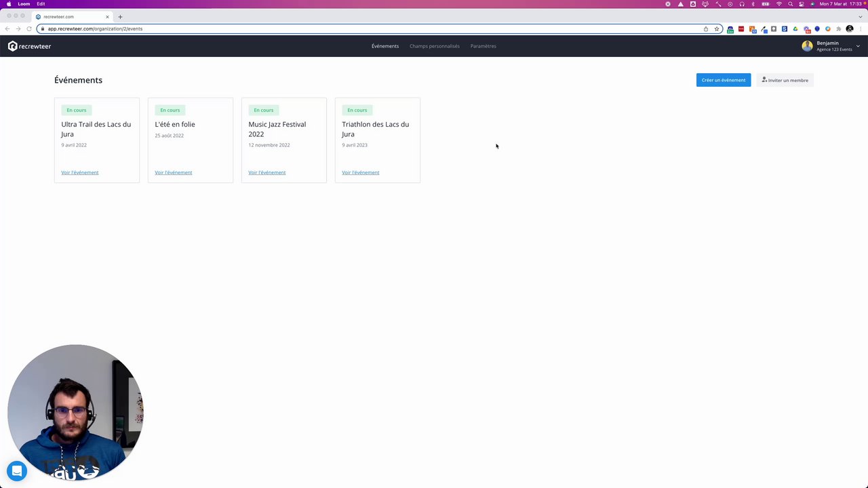Click Inviter un membre button
The image size is (868, 488).
[785, 80]
